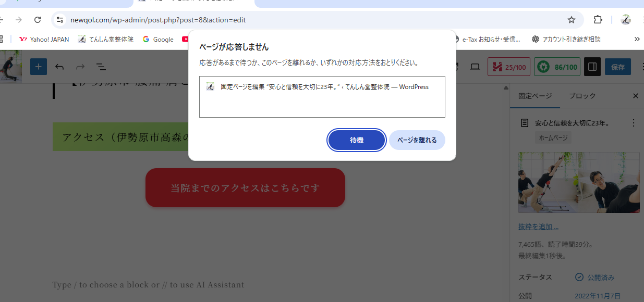
Task: Reload the page with the refresh icon
Action: [38, 20]
